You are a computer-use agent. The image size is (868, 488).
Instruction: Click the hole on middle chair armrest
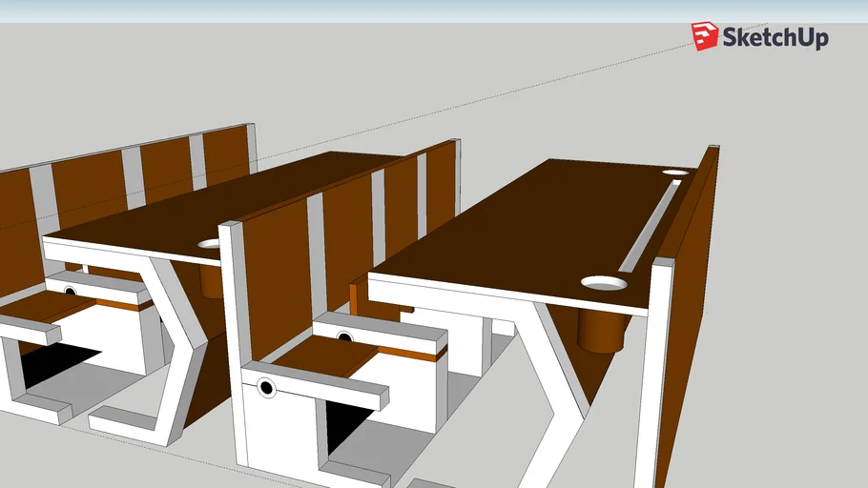coord(343,336)
